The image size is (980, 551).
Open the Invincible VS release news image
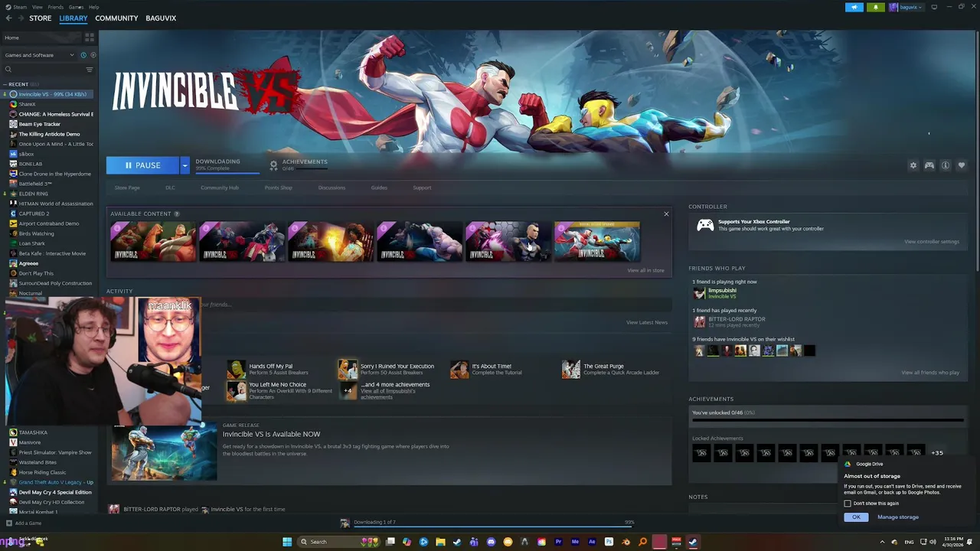tap(164, 452)
